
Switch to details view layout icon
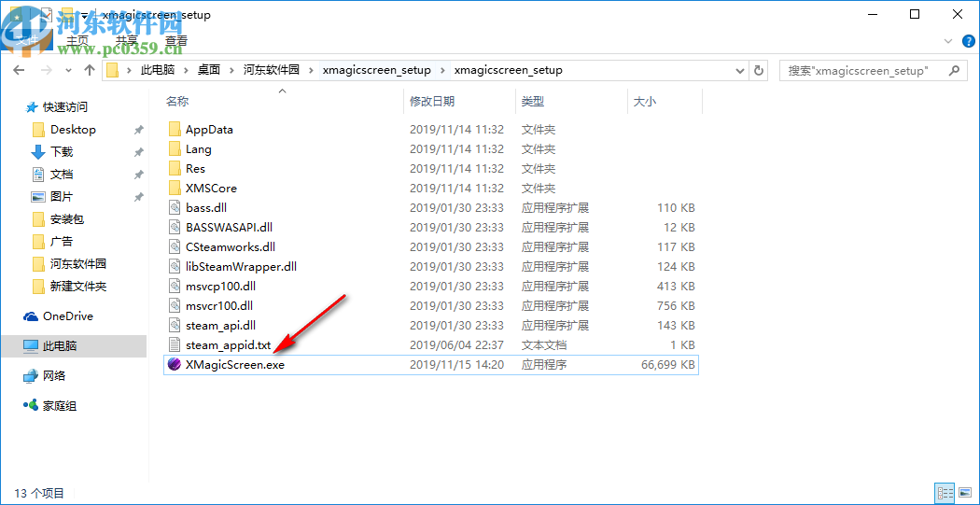[x=945, y=493]
